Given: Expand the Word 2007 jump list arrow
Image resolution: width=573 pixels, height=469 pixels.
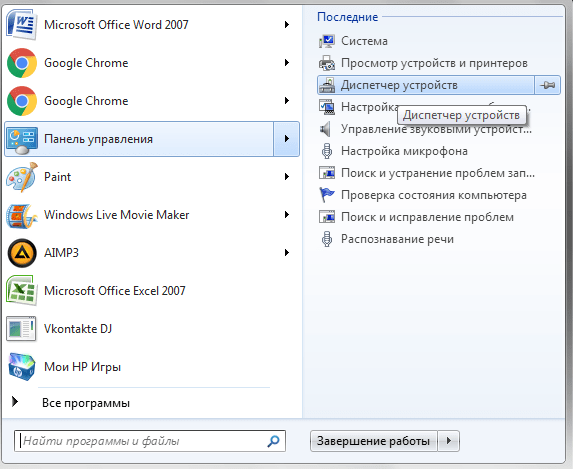Looking at the screenshot, I should (287, 24).
